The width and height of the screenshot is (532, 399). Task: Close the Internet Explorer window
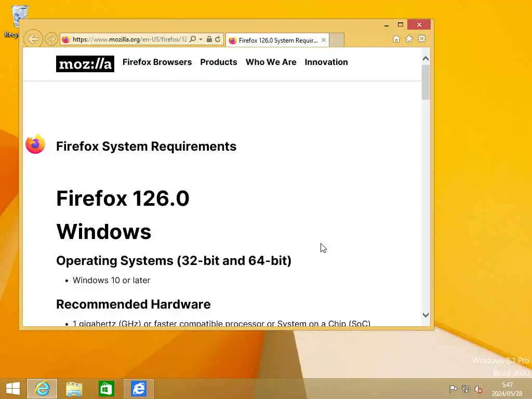coord(419,25)
